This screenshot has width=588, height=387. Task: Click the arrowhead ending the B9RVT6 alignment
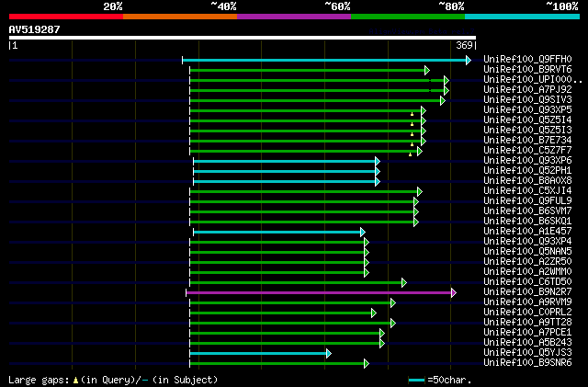(427, 70)
